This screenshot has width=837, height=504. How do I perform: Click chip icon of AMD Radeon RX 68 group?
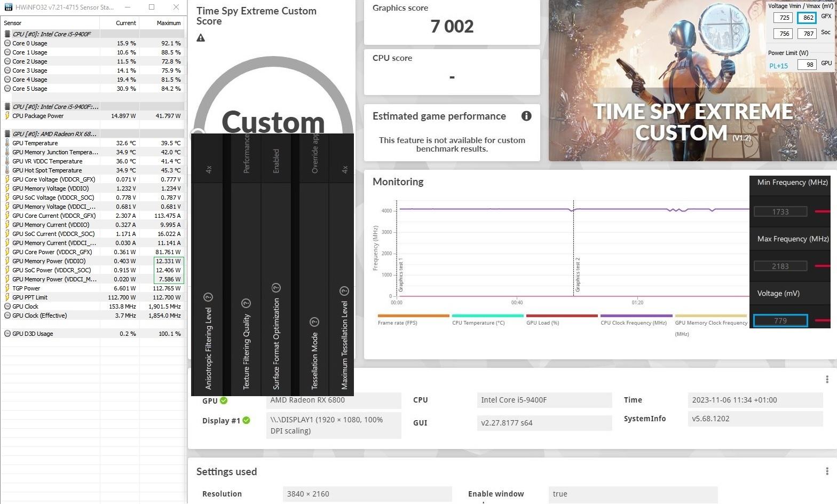pyautogui.click(x=7, y=134)
